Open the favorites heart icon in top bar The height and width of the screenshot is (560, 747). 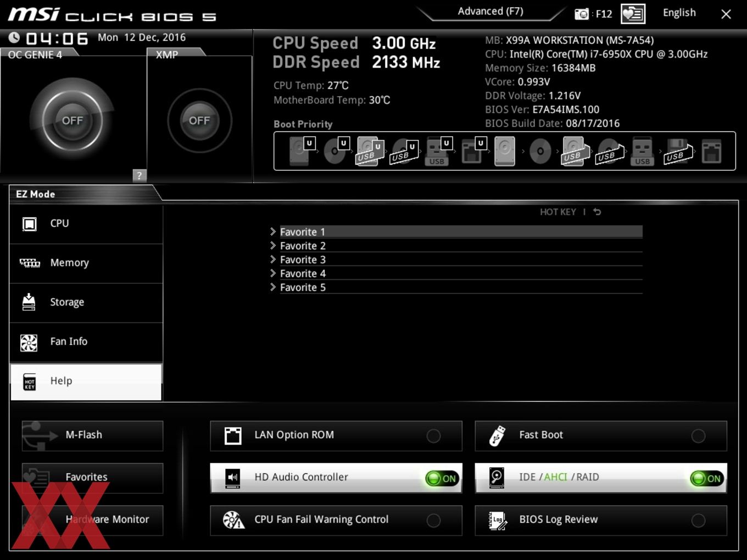point(633,14)
